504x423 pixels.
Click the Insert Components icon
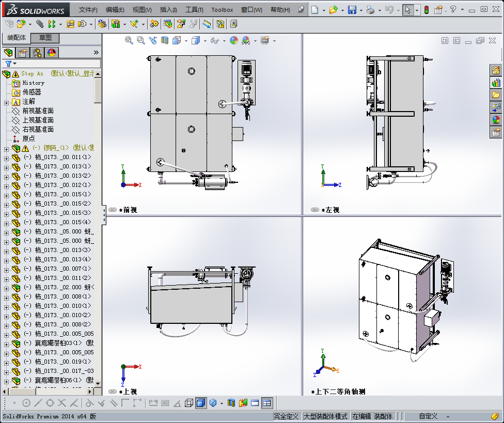click(x=21, y=24)
